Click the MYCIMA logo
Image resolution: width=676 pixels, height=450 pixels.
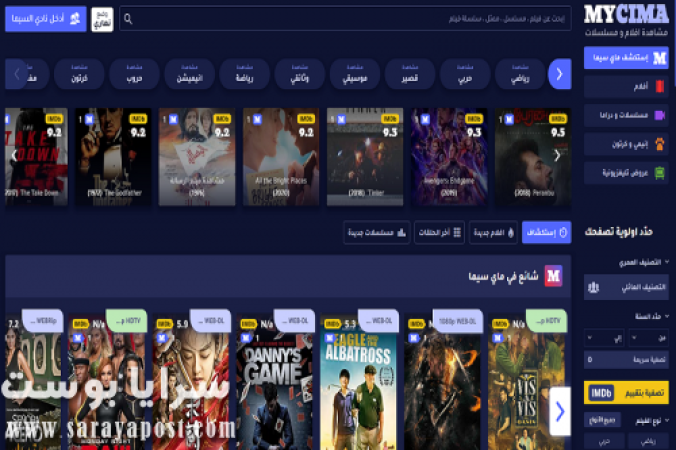coord(626,14)
